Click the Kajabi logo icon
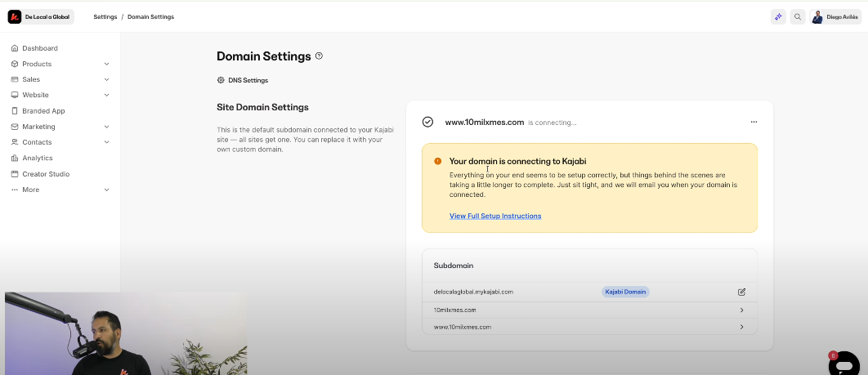 15,16
